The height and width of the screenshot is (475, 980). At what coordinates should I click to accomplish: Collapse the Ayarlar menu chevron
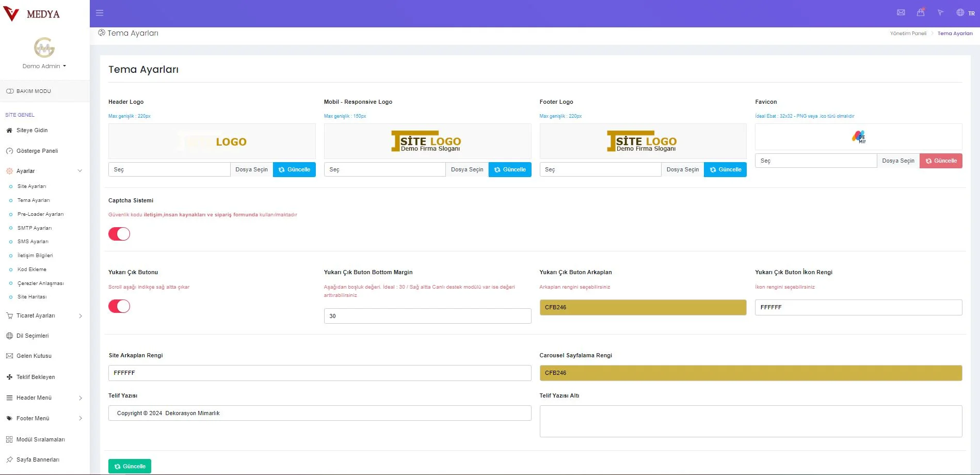point(80,171)
